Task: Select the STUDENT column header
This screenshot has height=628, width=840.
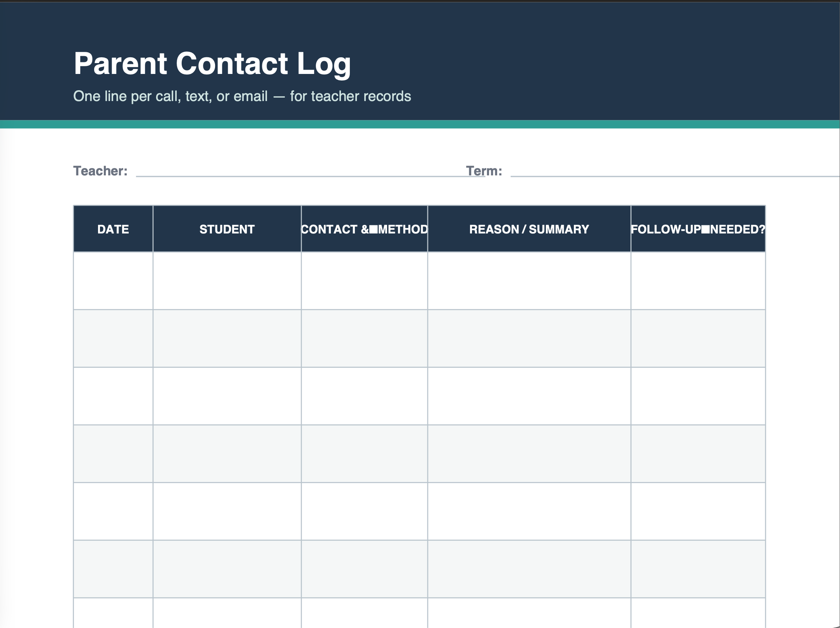Action: coord(227,229)
